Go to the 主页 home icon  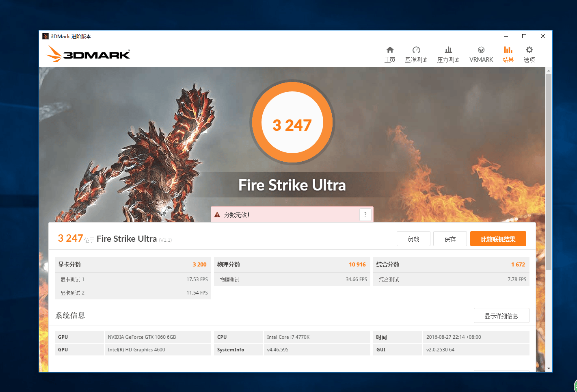click(390, 50)
